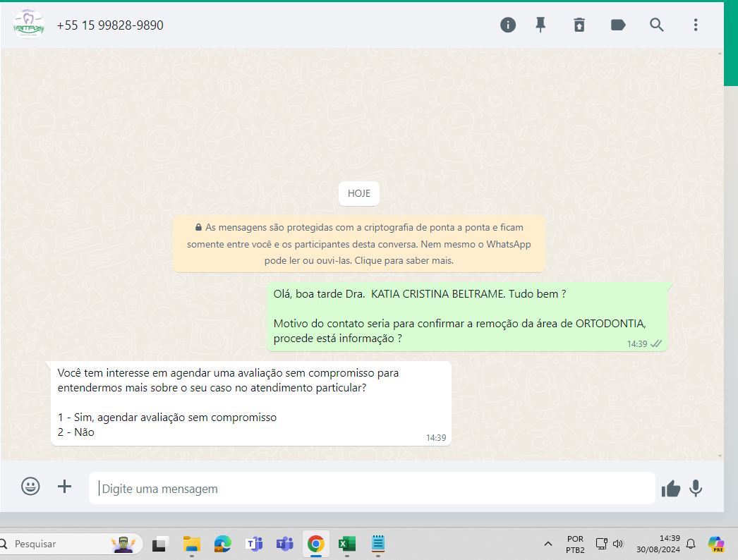738x560 pixels.
Task: Click the Windows Pesquisar search box
Action: tap(71, 544)
